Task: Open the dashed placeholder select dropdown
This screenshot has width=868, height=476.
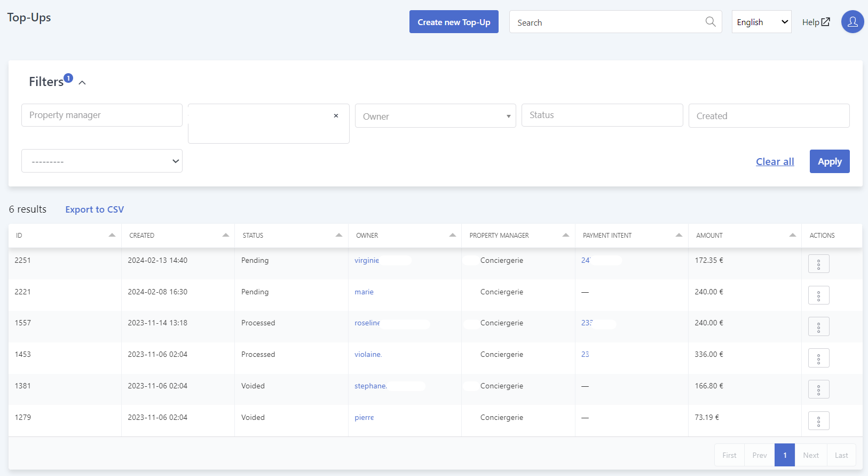Action: (102, 161)
